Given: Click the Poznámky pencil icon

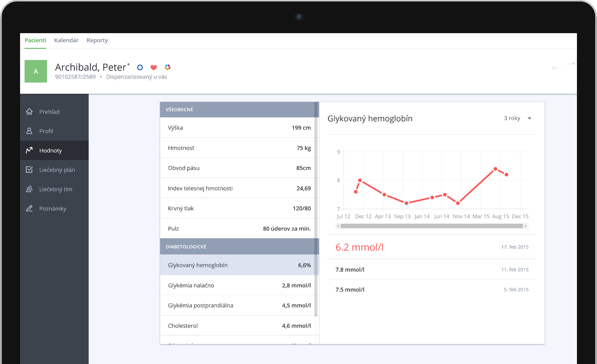Looking at the screenshot, I should click(30, 208).
